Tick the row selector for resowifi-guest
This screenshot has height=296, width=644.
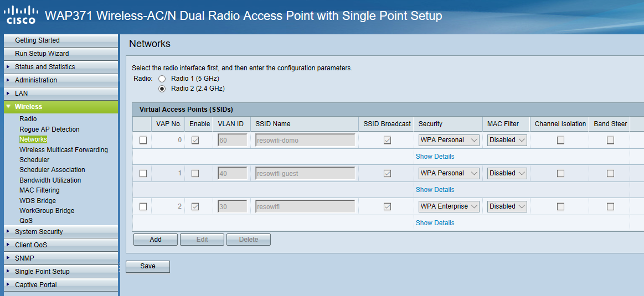coord(143,173)
